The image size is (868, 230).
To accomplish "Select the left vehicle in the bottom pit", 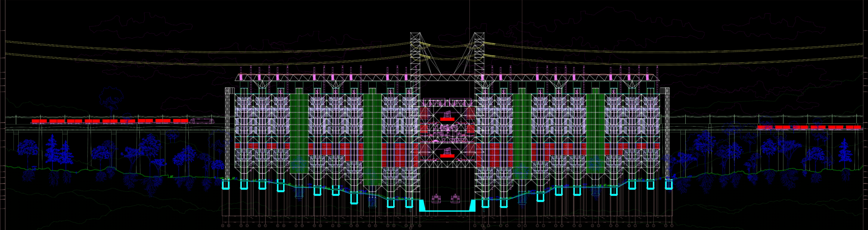I will (436, 198).
